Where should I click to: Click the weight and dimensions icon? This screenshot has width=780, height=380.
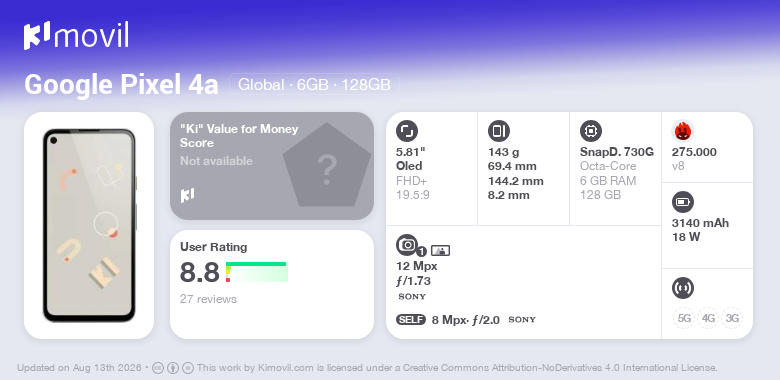499,131
